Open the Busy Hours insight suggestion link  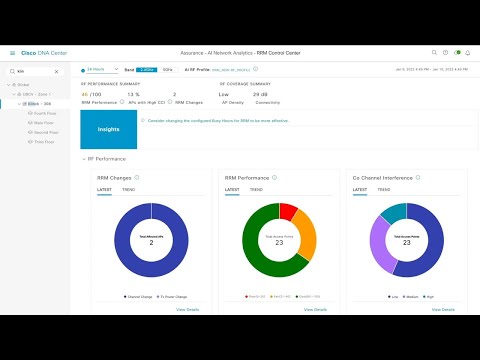point(218,121)
